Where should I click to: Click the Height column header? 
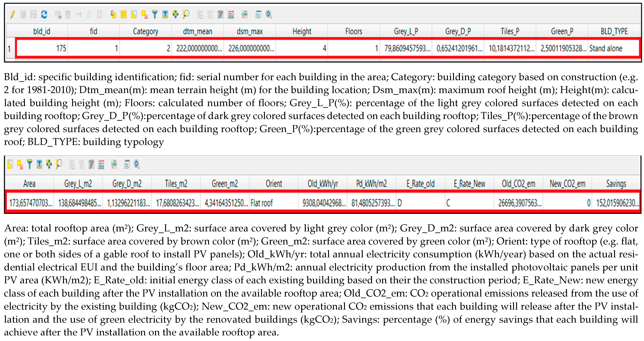click(302, 31)
